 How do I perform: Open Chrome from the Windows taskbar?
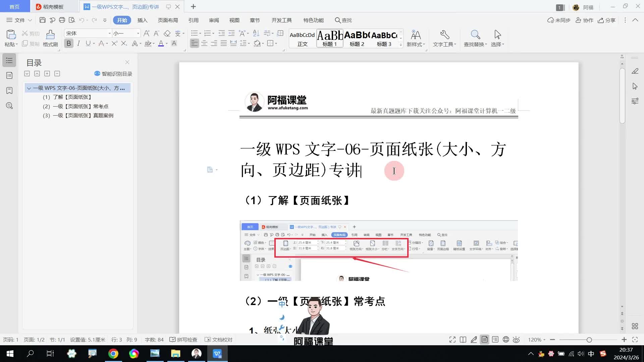pyautogui.click(x=113, y=354)
